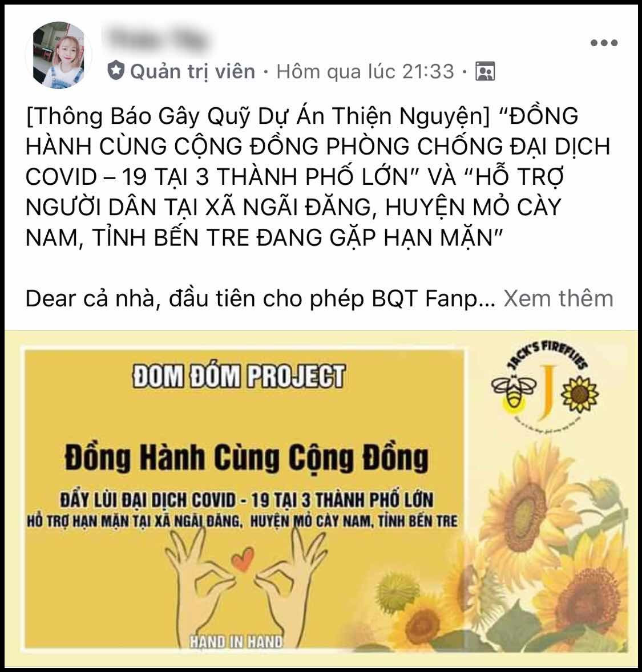Viewport: 642px width, 672px height.
Task: Click the HAND IN HAND caption
Action: 236,642
